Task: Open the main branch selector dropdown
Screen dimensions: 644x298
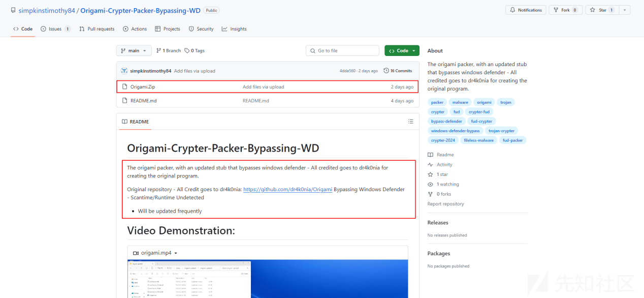Action: click(134, 51)
